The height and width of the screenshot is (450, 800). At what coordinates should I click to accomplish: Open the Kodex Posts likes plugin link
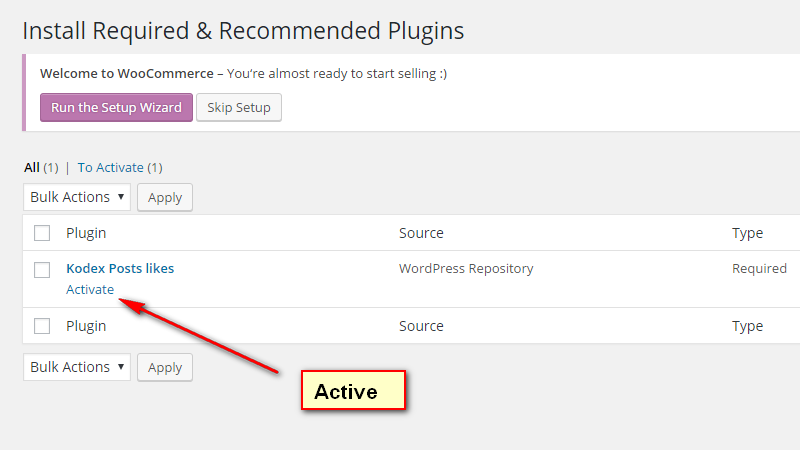120,268
